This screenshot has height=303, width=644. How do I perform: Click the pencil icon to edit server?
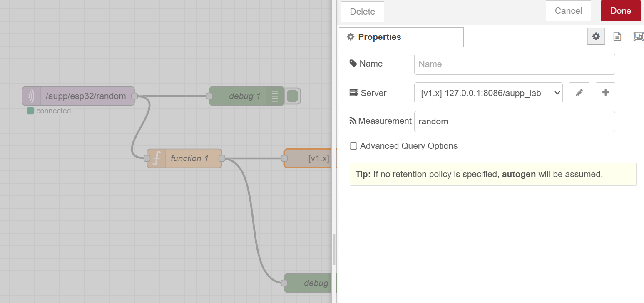pyautogui.click(x=579, y=93)
